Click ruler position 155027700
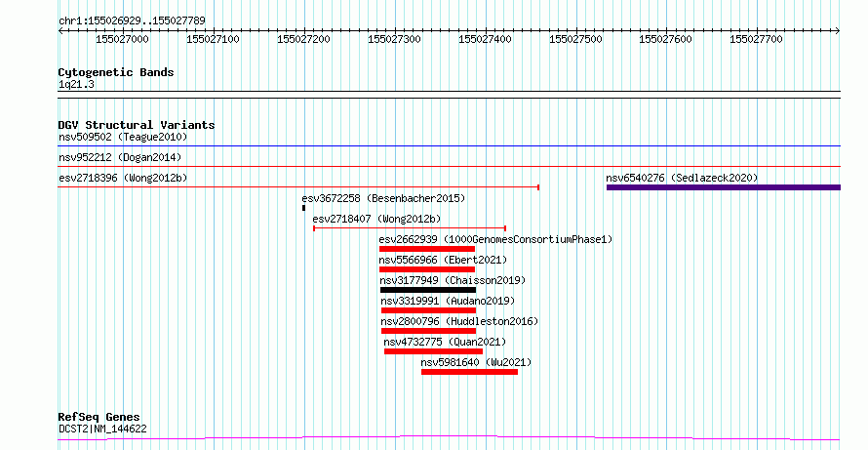 (x=756, y=39)
